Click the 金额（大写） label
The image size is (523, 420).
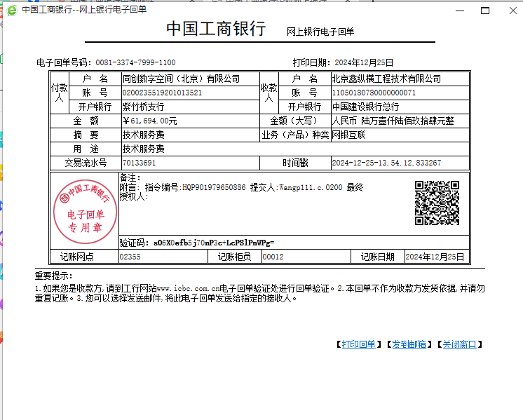296,121
